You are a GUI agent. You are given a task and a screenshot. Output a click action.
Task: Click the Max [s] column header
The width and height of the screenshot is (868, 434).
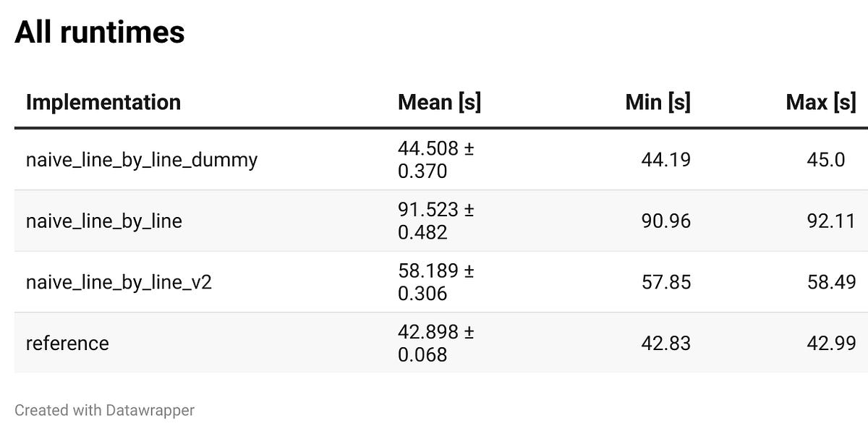click(x=820, y=102)
